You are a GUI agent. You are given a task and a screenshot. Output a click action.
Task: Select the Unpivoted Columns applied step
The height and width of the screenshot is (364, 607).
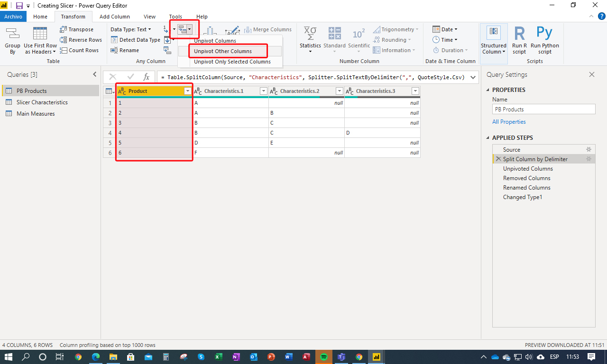pos(528,169)
